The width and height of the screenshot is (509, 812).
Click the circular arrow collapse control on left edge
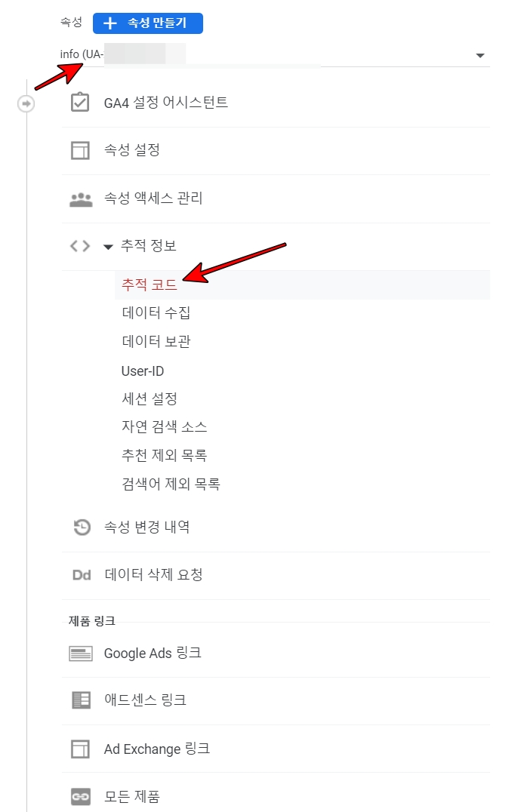pyautogui.click(x=26, y=103)
